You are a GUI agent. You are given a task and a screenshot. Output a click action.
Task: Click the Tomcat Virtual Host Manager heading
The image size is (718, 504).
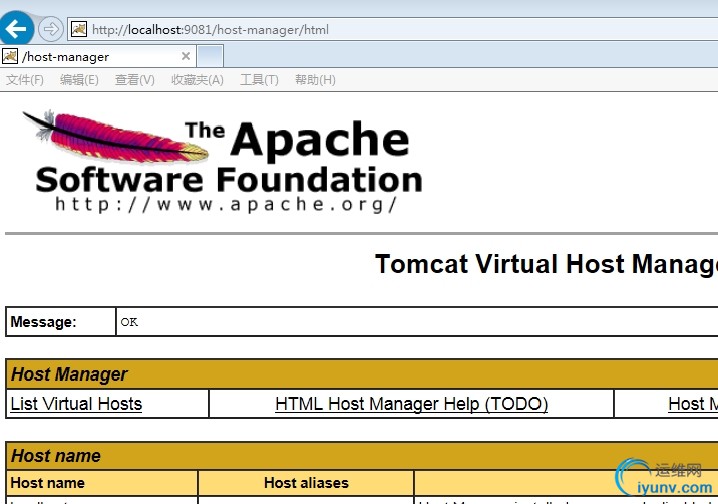click(546, 264)
